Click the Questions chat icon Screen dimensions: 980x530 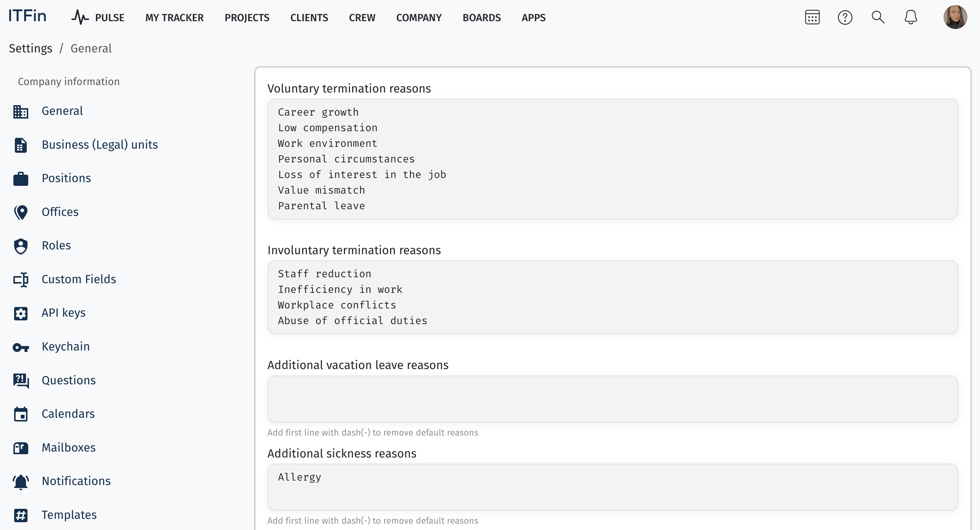pos(20,381)
